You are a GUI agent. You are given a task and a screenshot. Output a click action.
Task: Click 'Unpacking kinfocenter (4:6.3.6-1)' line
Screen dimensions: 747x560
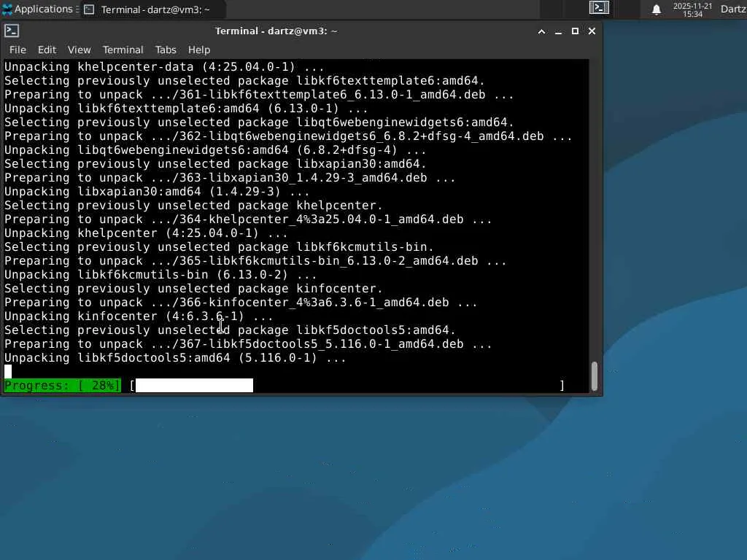tap(139, 315)
